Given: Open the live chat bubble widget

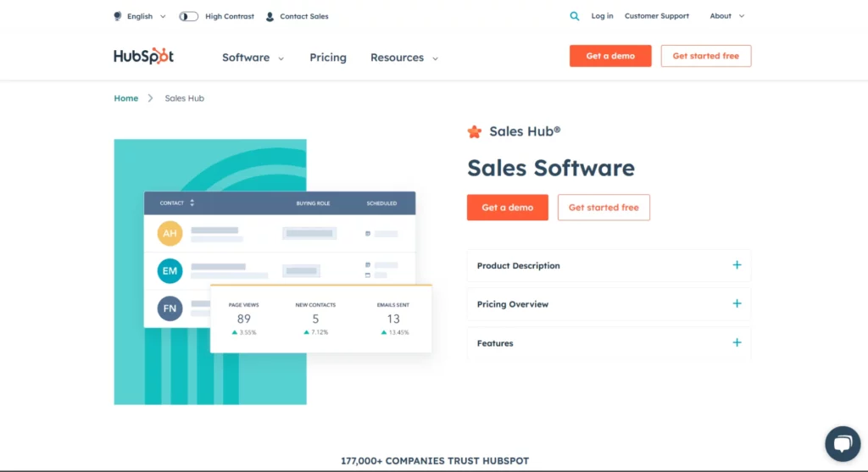Looking at the screenshot, I should click(x=843, y=443).
